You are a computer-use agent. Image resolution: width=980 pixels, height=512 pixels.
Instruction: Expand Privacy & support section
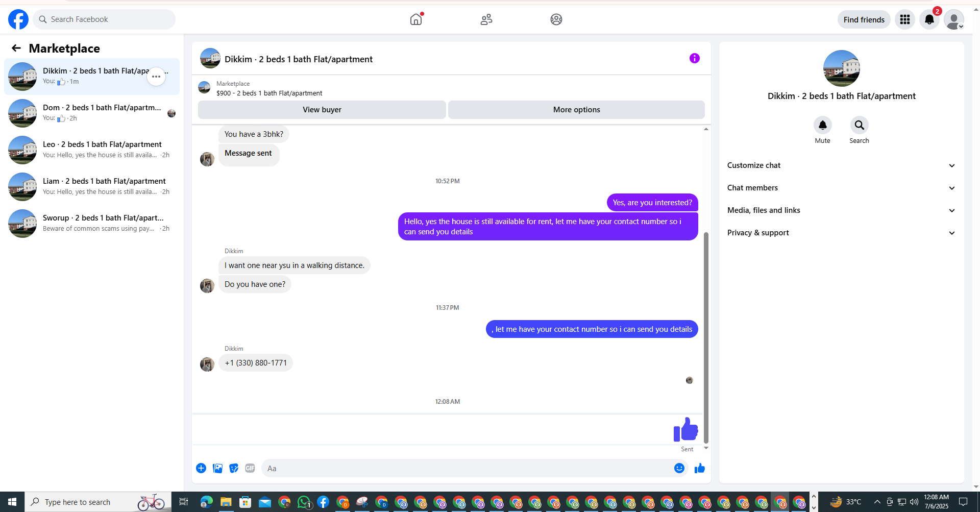pos(841,233)
